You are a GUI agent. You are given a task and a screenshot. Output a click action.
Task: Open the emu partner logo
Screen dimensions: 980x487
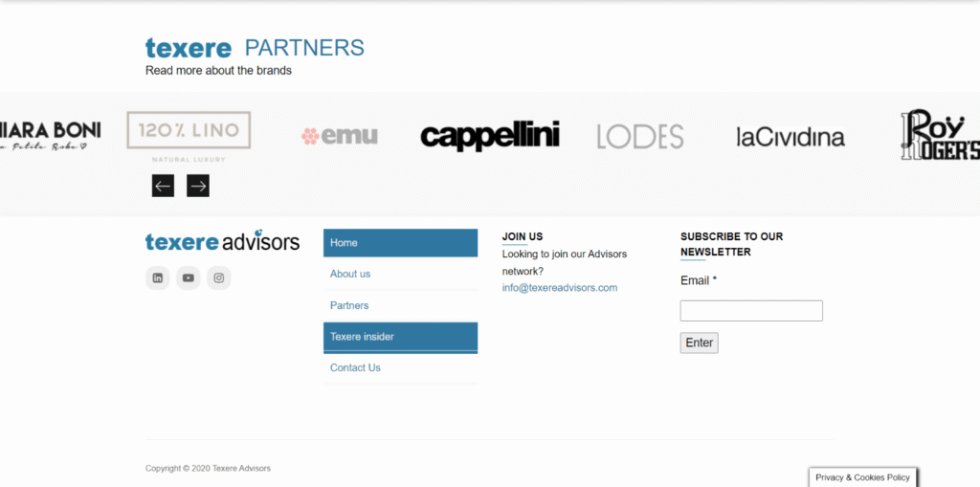click(x=340, y=136)
